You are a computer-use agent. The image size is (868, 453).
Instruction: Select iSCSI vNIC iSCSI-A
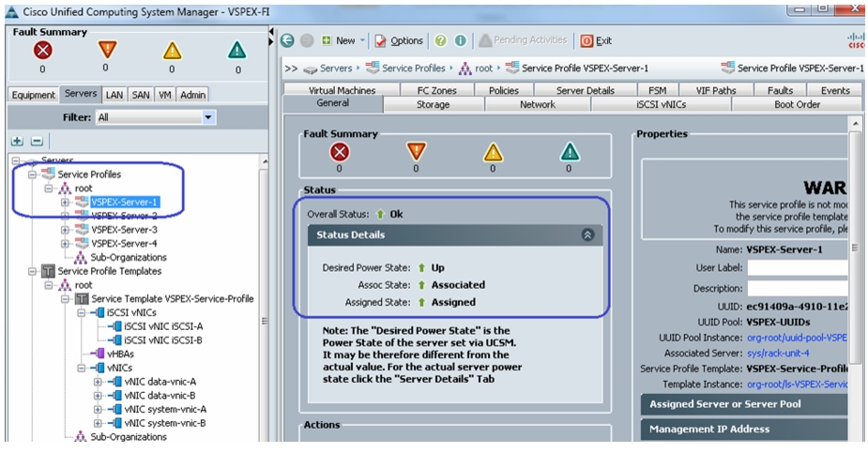pos(163,326)
